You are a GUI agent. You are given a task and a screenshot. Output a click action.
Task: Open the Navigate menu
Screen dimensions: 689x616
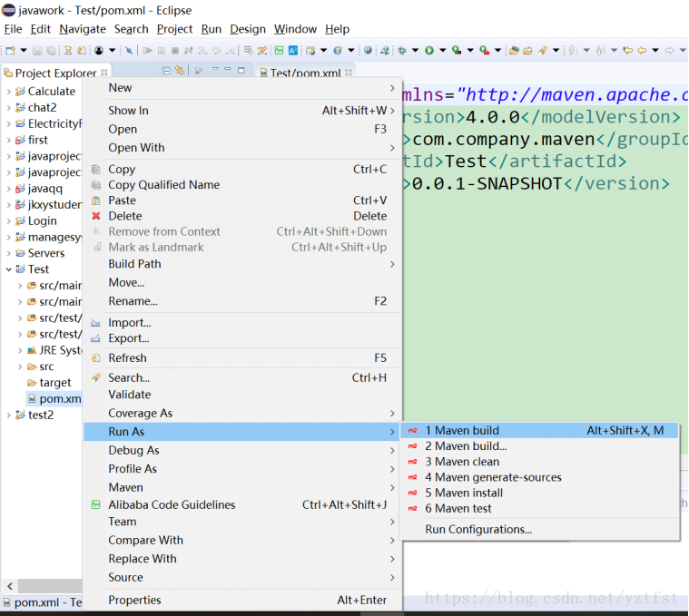pos(83,29)
